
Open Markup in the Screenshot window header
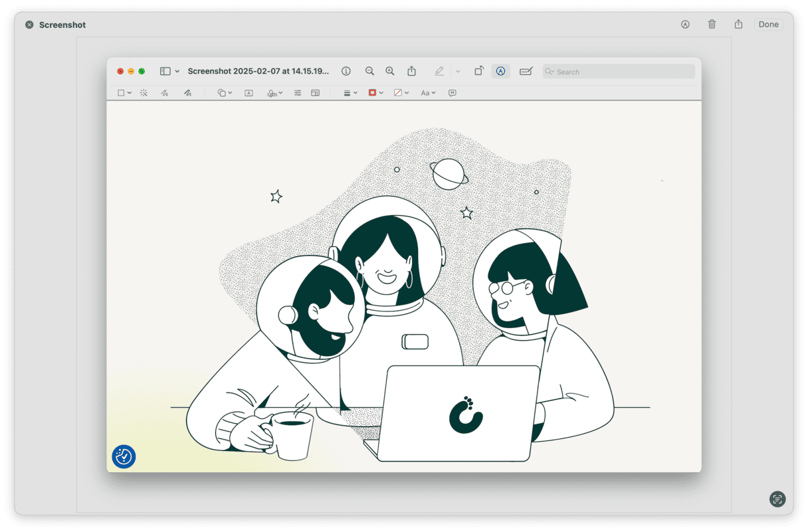685,25
